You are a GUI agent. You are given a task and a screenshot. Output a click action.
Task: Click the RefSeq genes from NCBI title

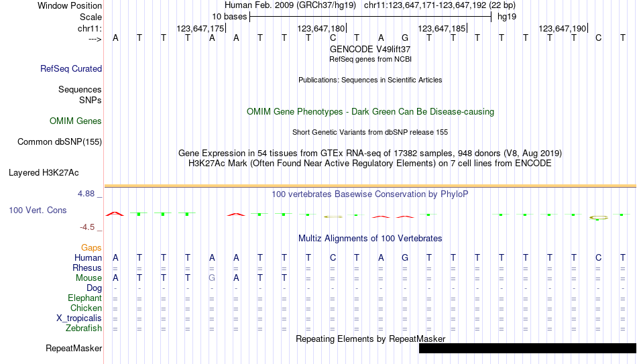tap(371, 59)
